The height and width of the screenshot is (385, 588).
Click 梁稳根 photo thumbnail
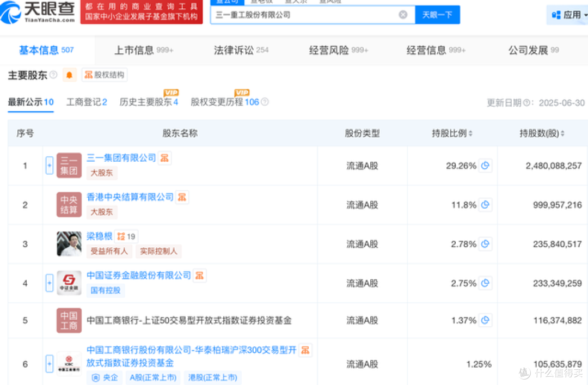[x=69, y=244]
